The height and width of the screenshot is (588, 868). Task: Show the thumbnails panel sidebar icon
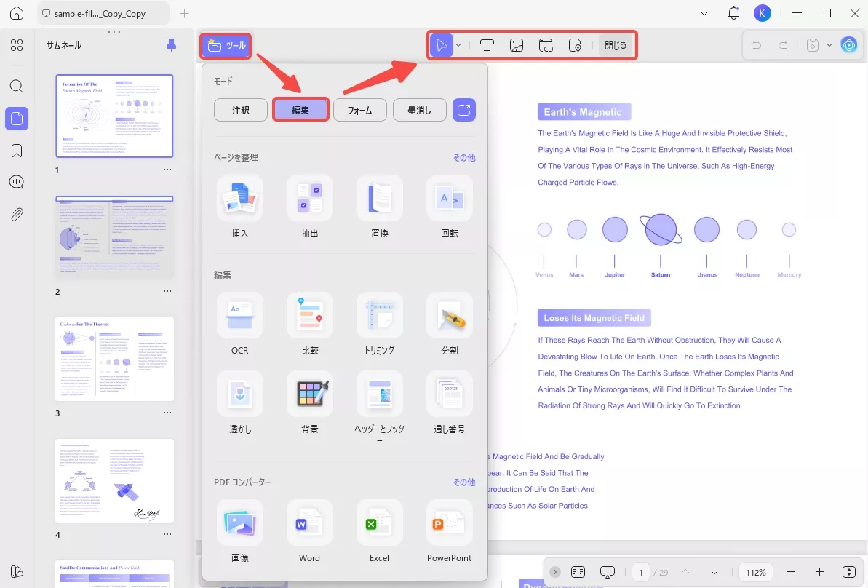coord(17,119)
